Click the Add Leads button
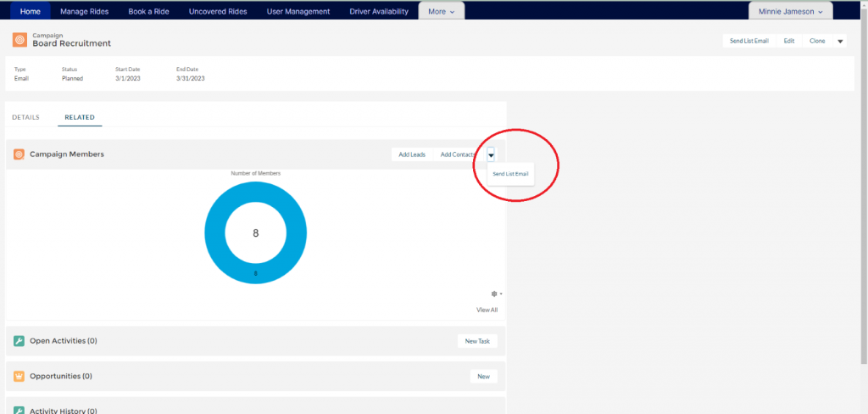 point(412,154)
